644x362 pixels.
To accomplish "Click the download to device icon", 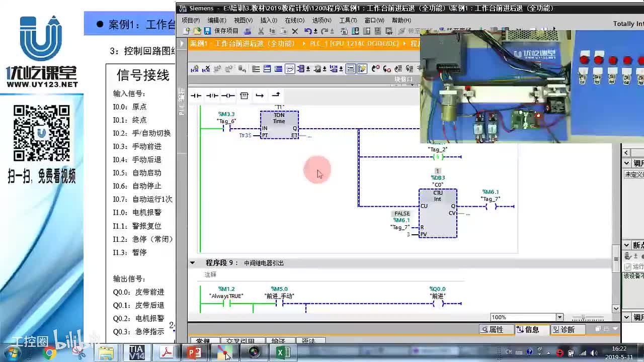I will (356, 31).
